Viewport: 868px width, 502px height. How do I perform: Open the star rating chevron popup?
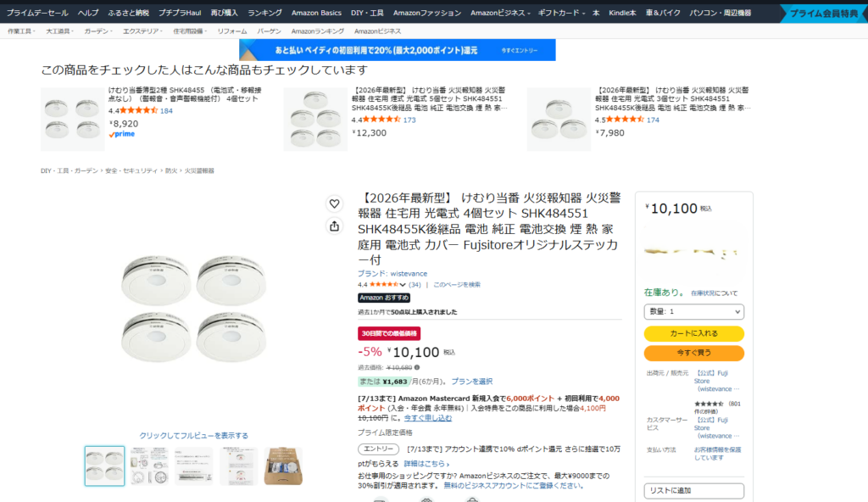[403, 285]
